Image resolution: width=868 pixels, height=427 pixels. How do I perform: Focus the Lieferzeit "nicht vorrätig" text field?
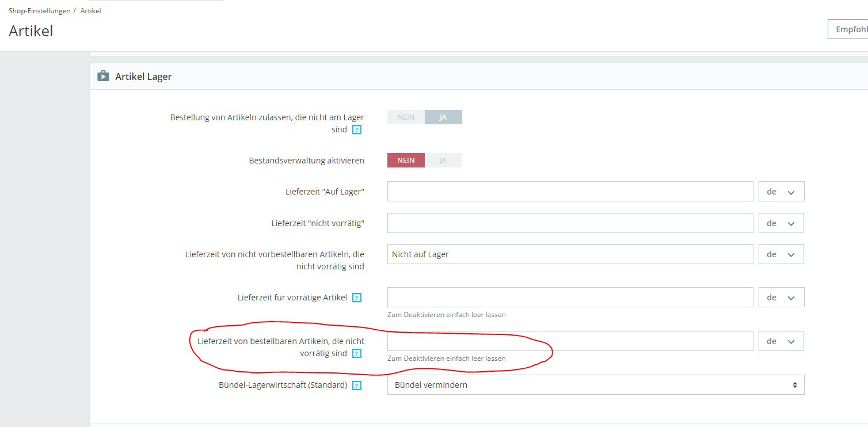coord(570,223)
